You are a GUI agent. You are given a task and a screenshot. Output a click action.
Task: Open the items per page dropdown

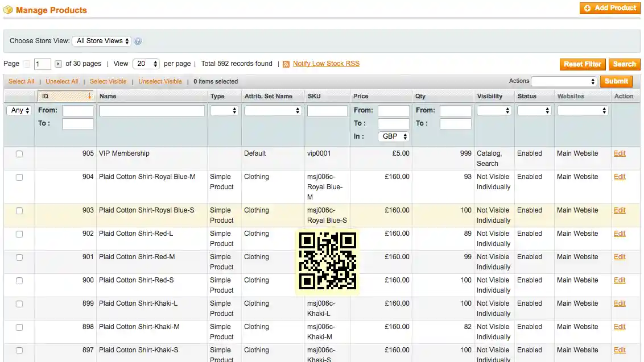[x=146, y=64]
